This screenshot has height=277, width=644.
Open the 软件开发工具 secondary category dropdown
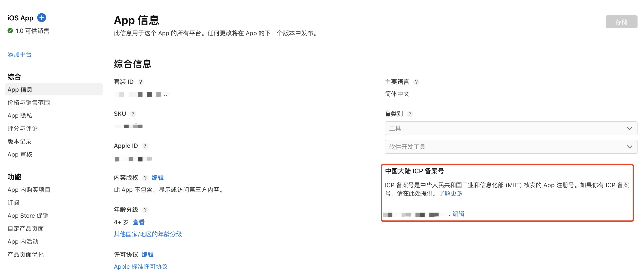point(511,147)
